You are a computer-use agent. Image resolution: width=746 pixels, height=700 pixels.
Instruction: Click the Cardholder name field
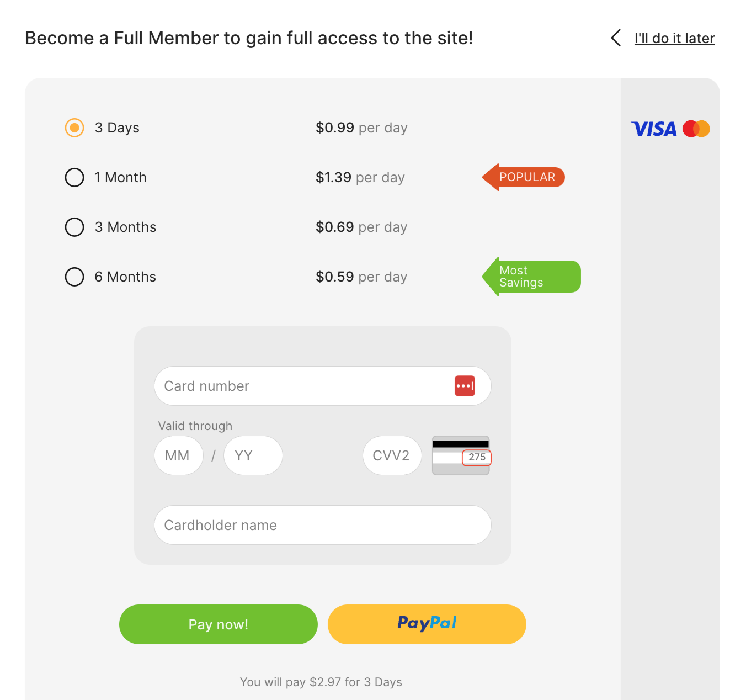click(322, 525)
